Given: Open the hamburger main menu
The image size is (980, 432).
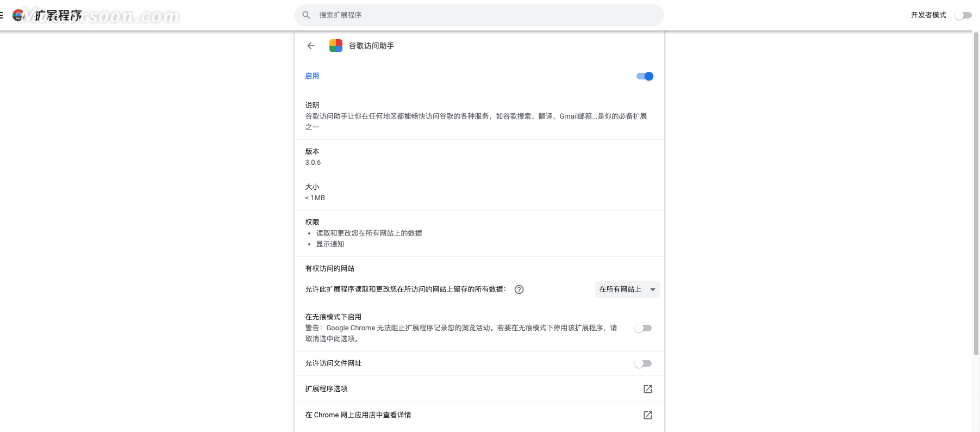Looking at the screenshot, I should pyautogui.click(x=2, y=15).
